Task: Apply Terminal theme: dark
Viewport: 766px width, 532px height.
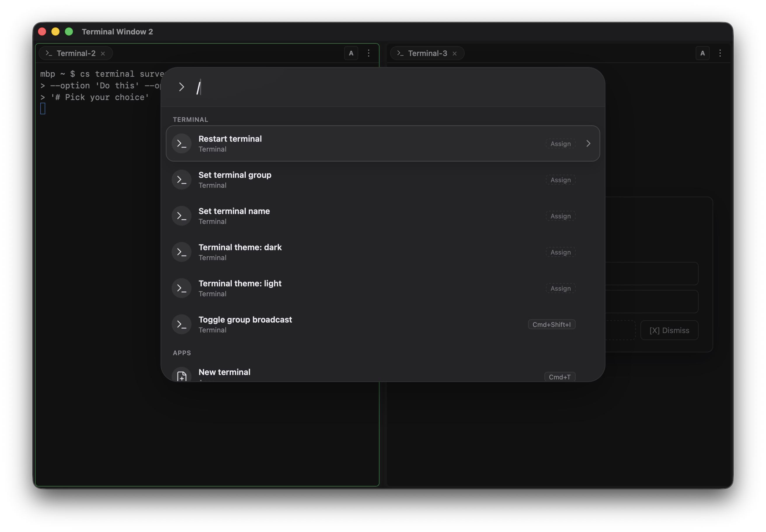Action: 383,252
